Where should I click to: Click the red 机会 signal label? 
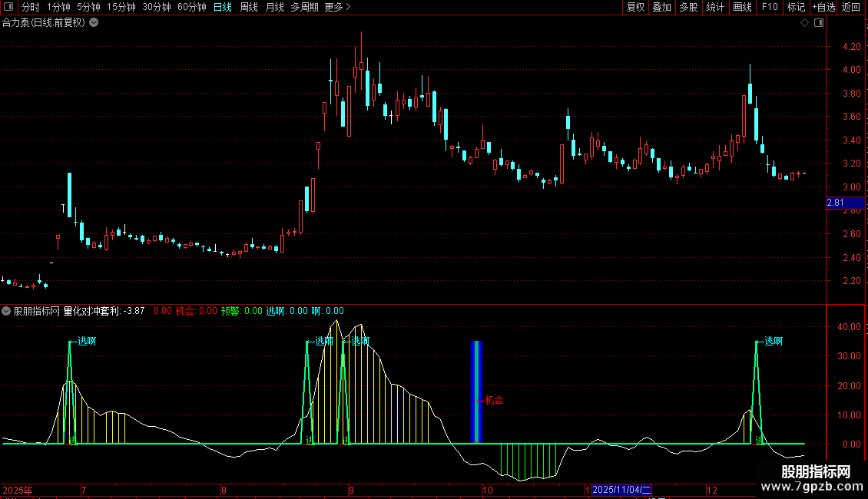point(495,400)
